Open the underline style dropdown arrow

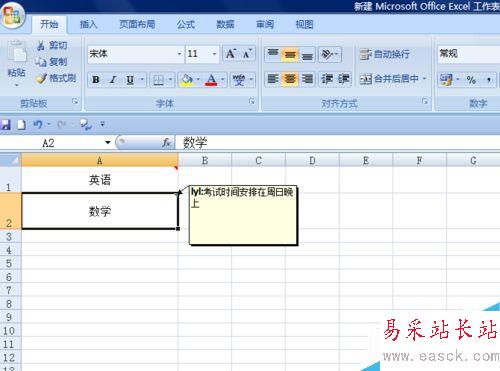[142, 80]
